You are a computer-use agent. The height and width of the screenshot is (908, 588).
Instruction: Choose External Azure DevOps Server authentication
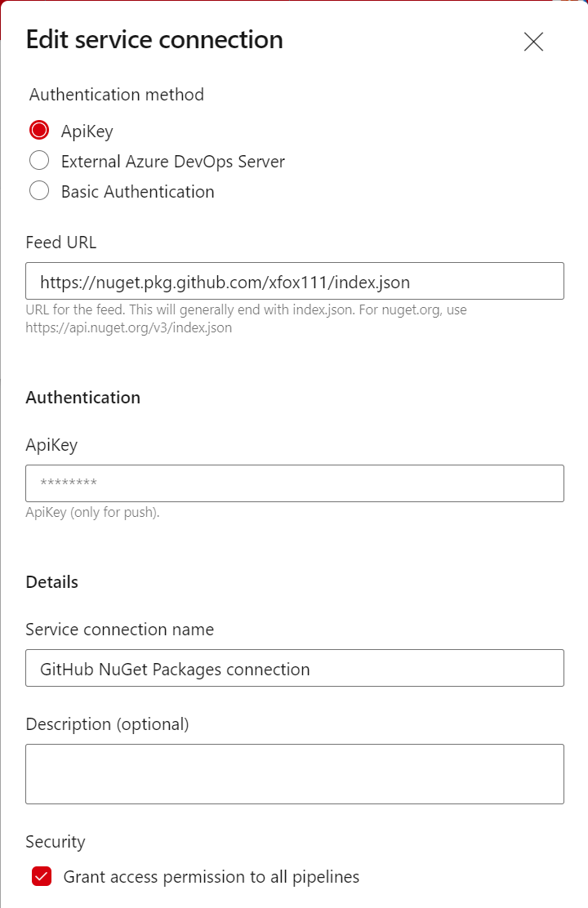click(38, 160)
